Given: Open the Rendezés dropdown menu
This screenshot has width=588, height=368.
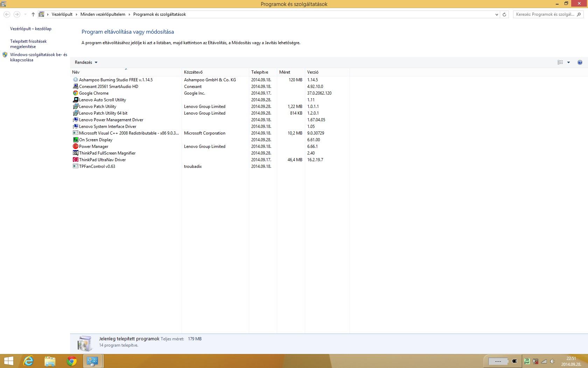Looking at the screenshot, I should (x=86, y=62).
